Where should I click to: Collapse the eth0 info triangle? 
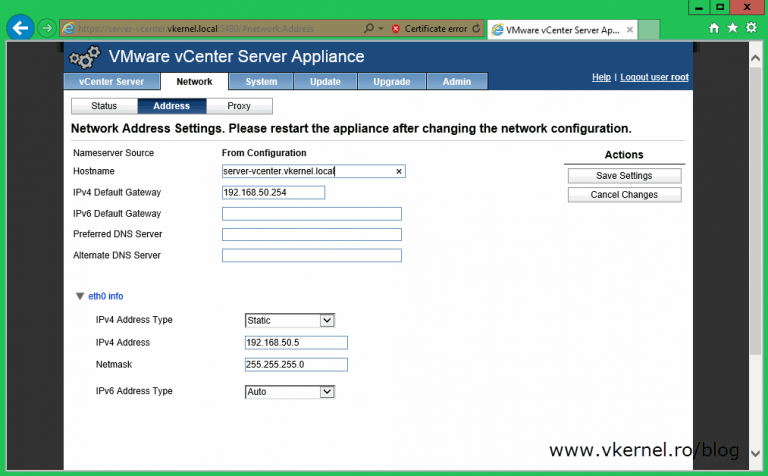coord(80,296)
